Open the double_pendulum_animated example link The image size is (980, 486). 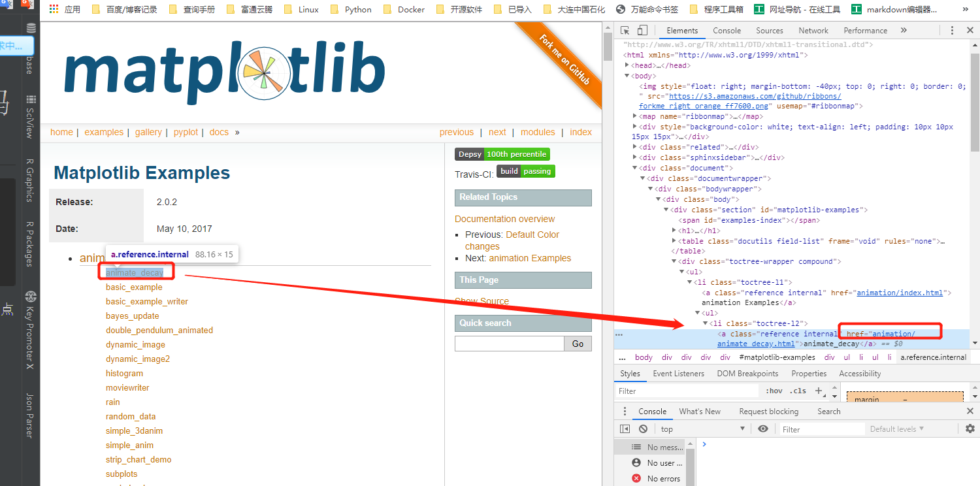[159, 330]
